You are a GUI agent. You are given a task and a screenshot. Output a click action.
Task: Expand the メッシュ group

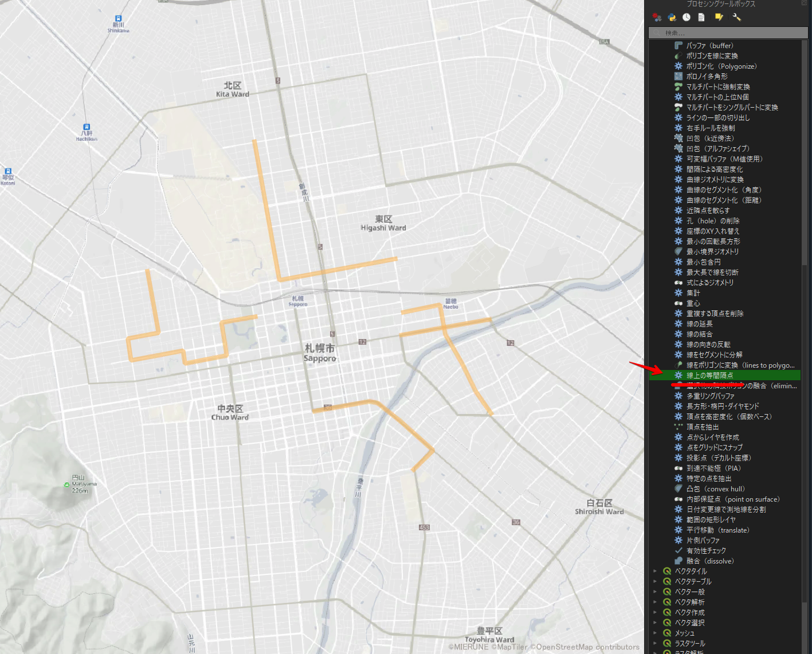[x=655, y=633]
